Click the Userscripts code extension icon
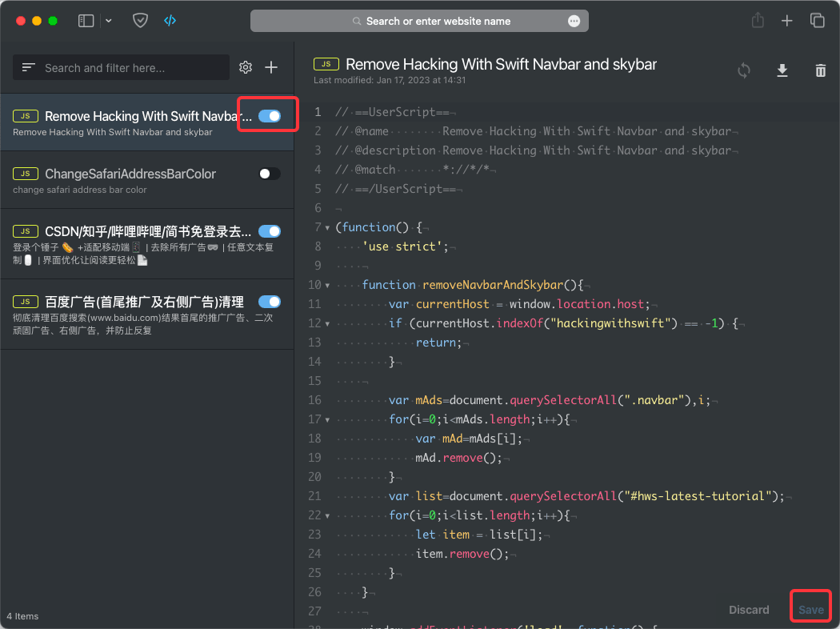 (170, 21)
